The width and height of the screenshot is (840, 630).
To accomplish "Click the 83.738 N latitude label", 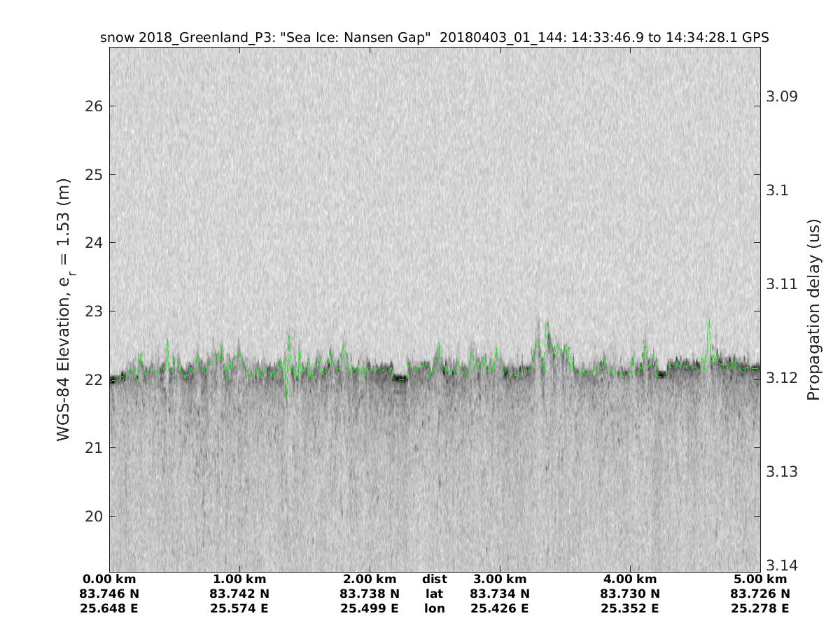I will [x=370, y=594].
